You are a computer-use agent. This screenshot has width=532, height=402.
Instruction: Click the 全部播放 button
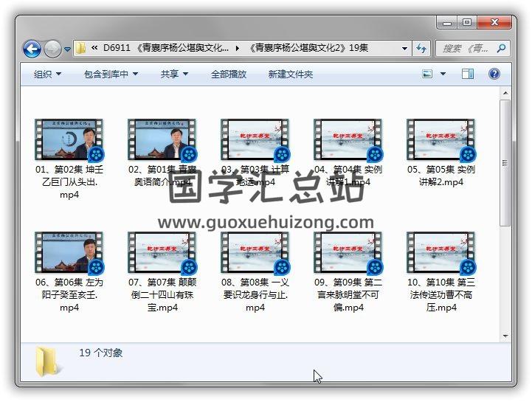pos(229,74)
